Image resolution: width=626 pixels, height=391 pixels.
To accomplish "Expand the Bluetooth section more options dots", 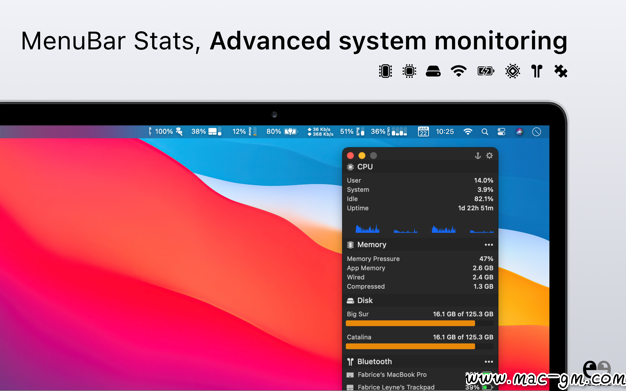I will click(489, 362).
